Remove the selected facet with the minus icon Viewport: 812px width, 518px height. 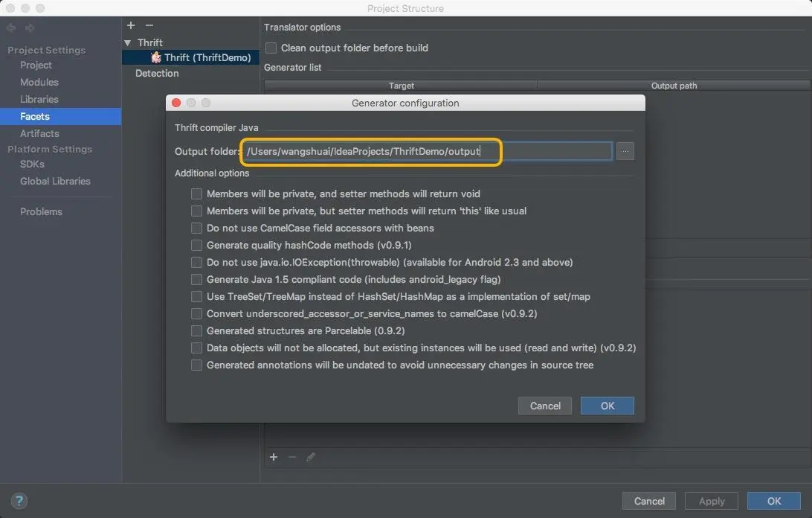click(x=149, y=25)
